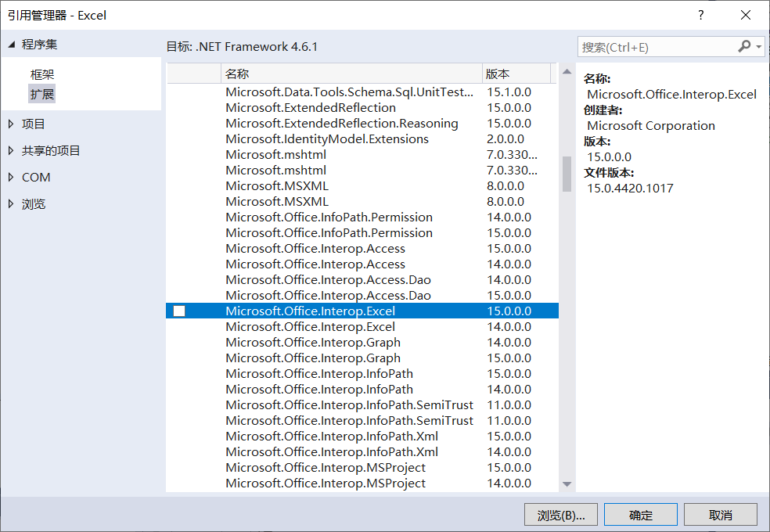Select the COM category label
Viewport: 770px width, 532px height.
(36, 177)
